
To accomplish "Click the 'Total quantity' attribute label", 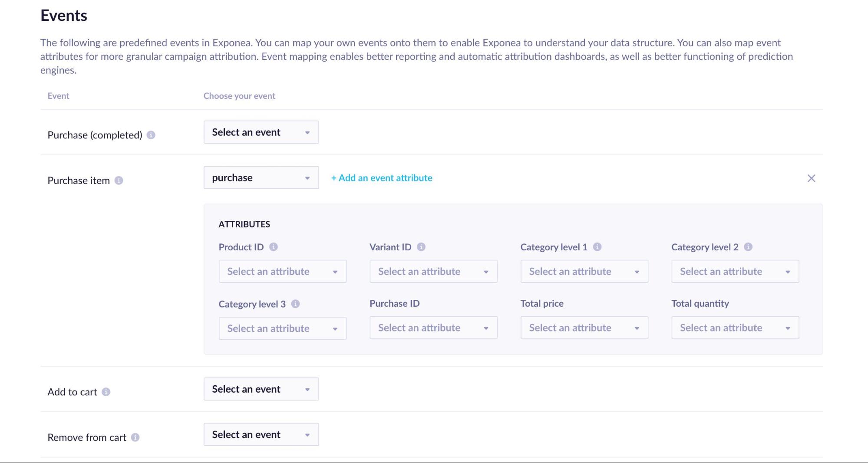I will pyautogui.click(x=700, y=304).
